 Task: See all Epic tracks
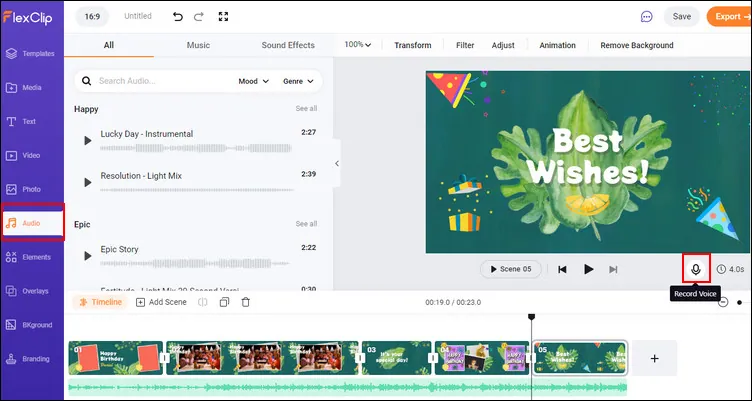[306, 224]
